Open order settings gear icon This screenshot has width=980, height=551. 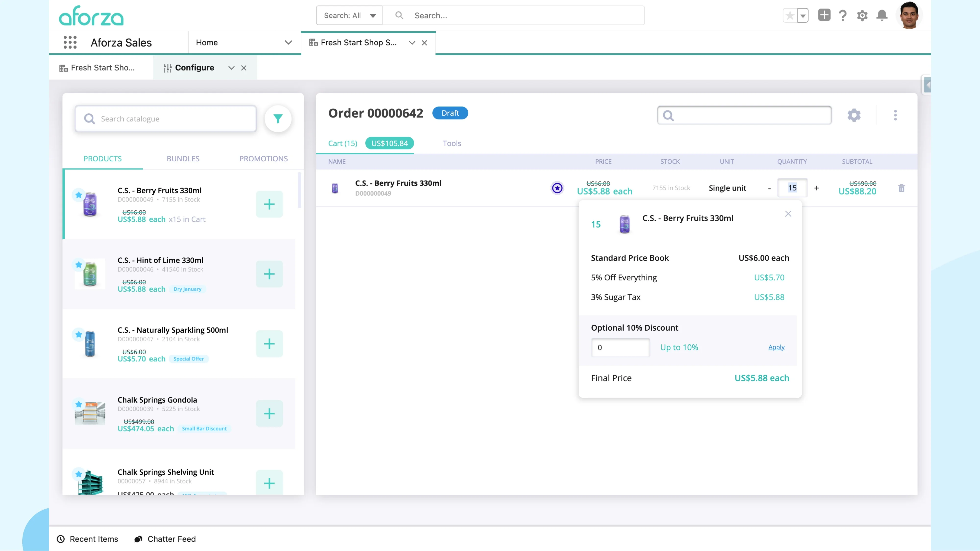click(854, 115)
